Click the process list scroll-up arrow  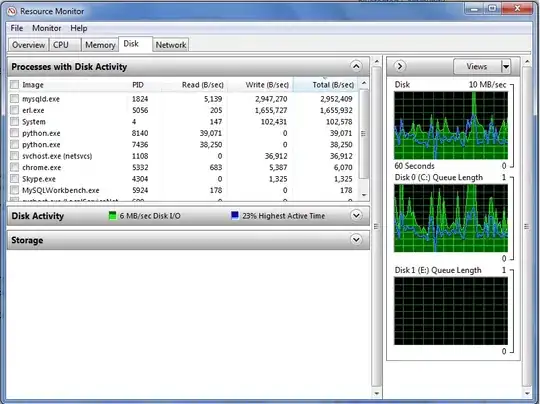pos(364,84)
